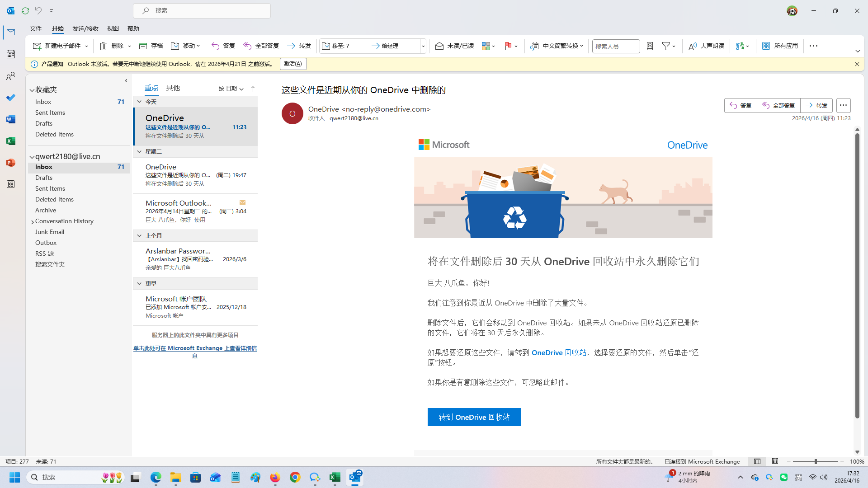Switch to the Other (其他) inbox tab

(173, 88)
